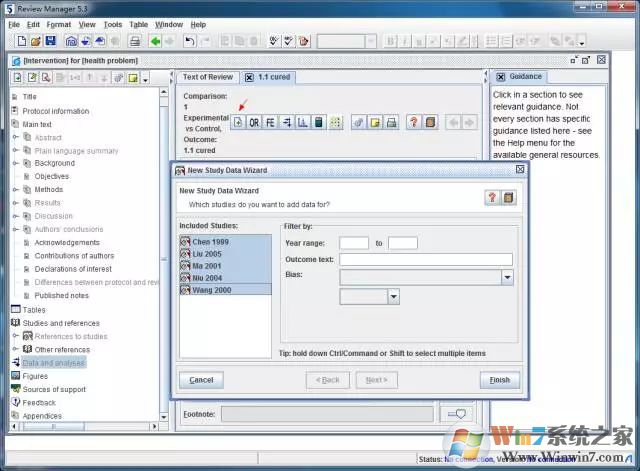Viewport: 640px width, 471px height.
Task: Click the Cancel button in wizard
Action: (x=201, y=380)
